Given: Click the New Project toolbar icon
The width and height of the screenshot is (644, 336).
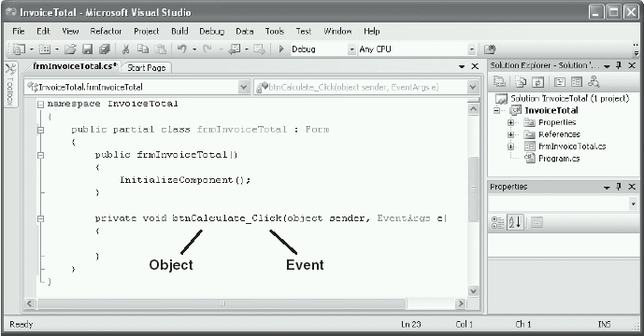Looking at the screenshot, I should [x=19, y=49].
